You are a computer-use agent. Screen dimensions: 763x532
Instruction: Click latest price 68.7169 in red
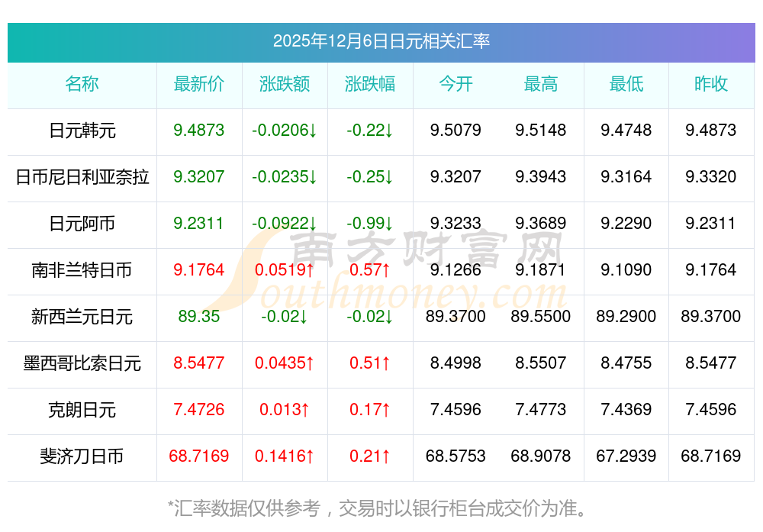click(x=199, y=456)
